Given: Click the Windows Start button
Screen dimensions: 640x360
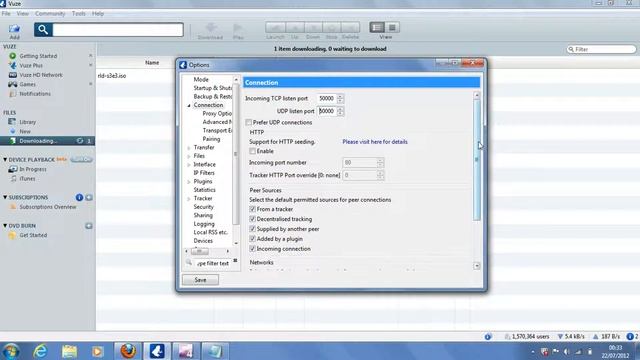Looking at the screenshot, I should pos(11,351).
